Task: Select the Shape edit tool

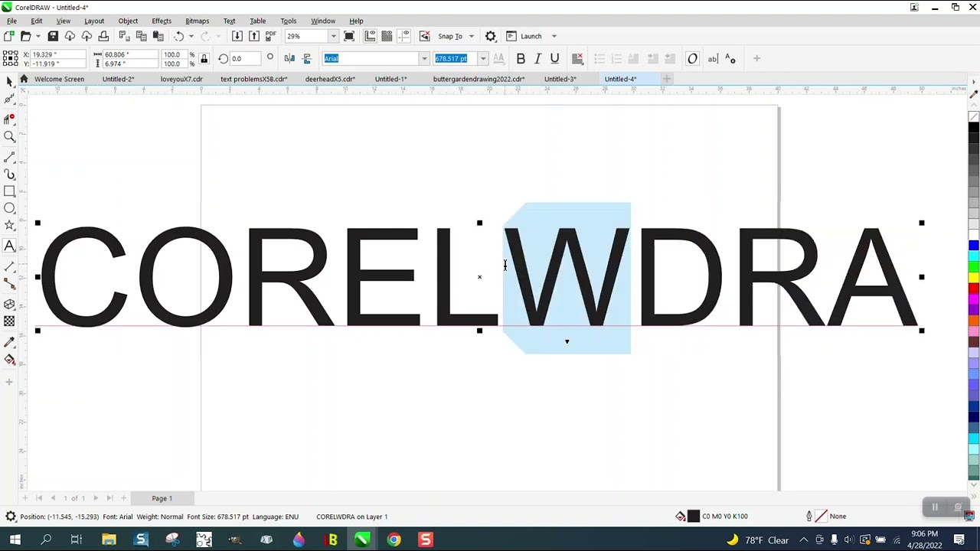Action: (9, 99)
